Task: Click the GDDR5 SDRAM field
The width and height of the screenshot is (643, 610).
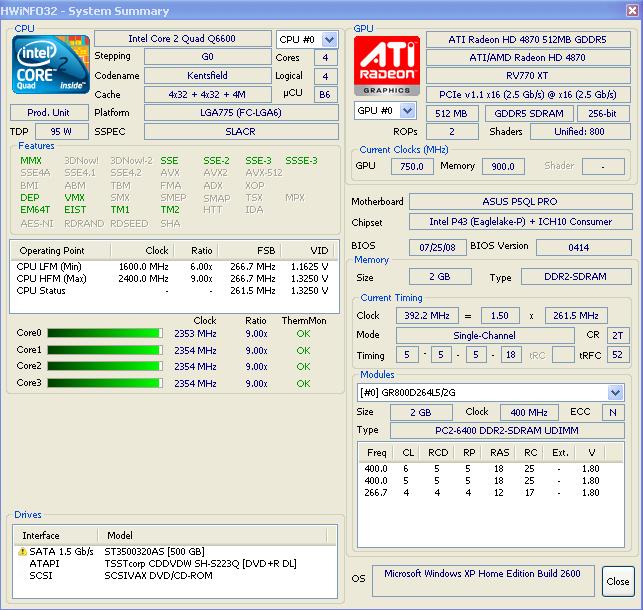Action: point(529,114)
